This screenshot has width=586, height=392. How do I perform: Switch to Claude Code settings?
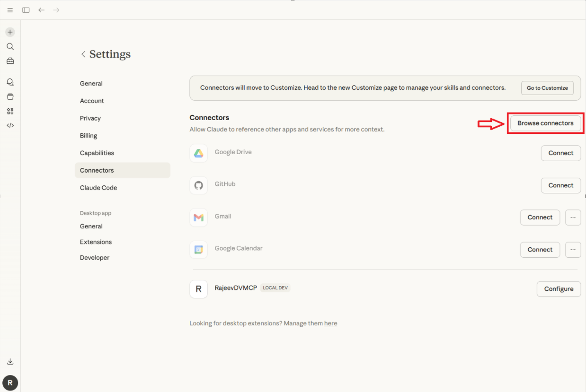point(98,188)
